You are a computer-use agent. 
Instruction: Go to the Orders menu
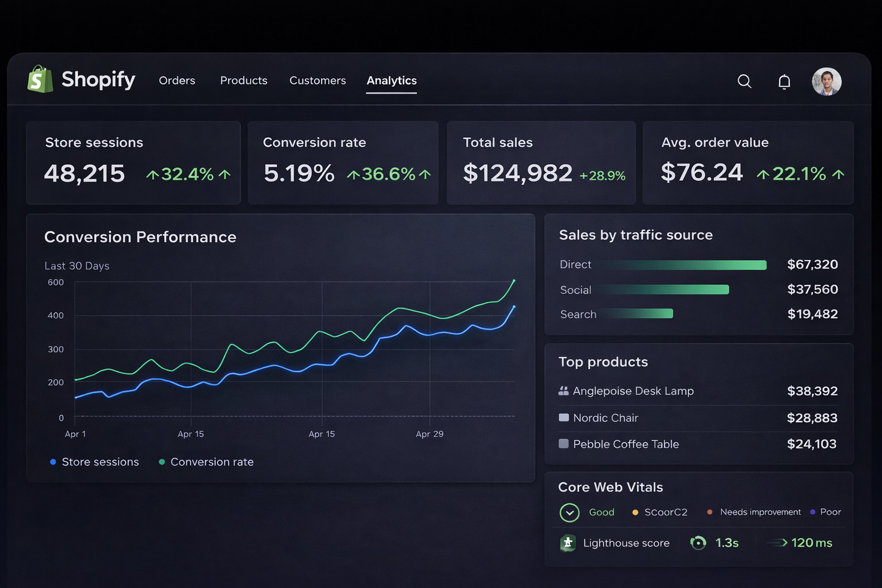point(177,80)
